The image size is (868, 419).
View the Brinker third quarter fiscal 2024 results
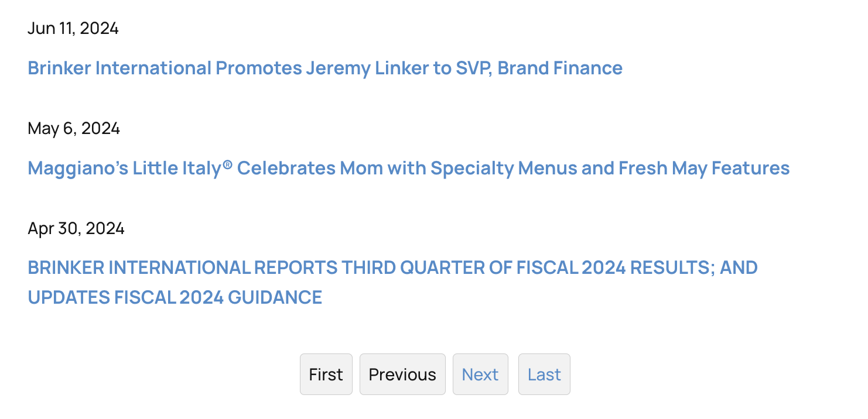coord(392,267)
